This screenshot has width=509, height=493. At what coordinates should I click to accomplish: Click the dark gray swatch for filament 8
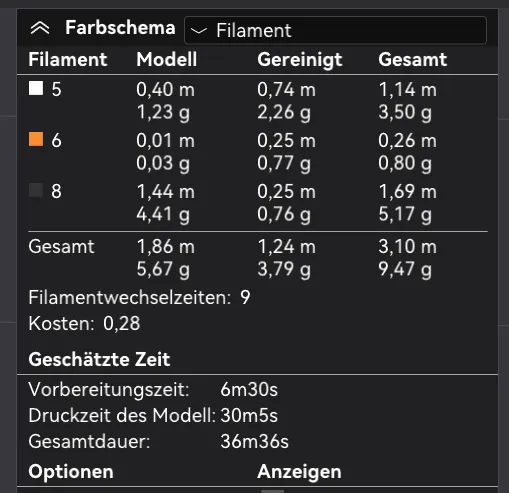tap(36, 190)
